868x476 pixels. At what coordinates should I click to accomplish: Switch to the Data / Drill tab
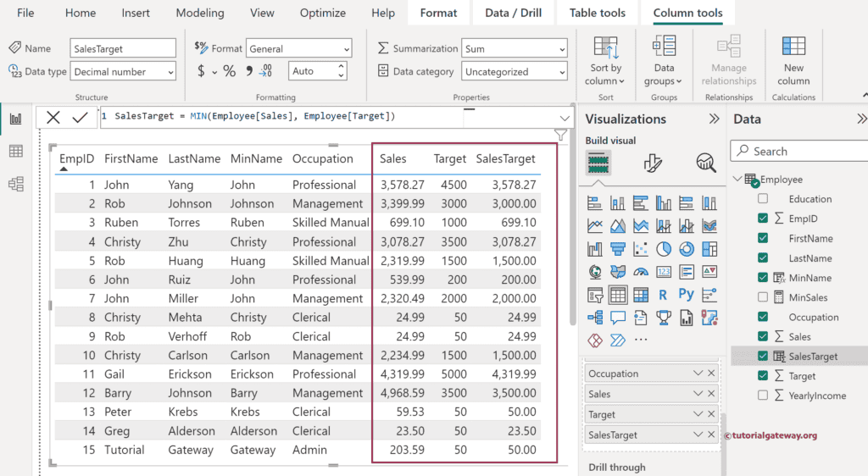[x=513, y=13]
